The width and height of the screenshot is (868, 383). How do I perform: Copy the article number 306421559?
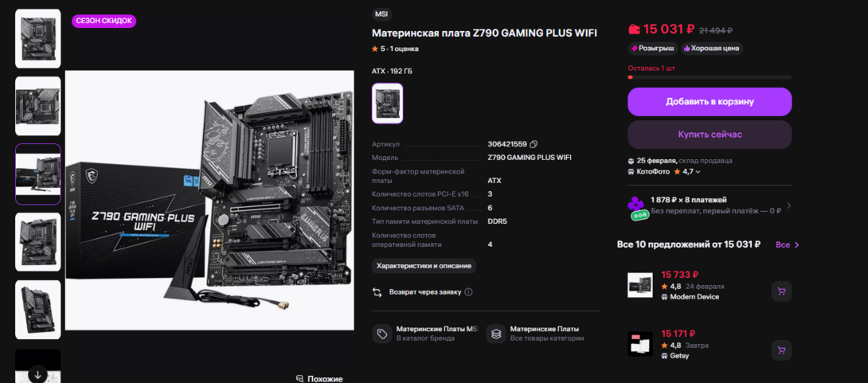point(534,144)
